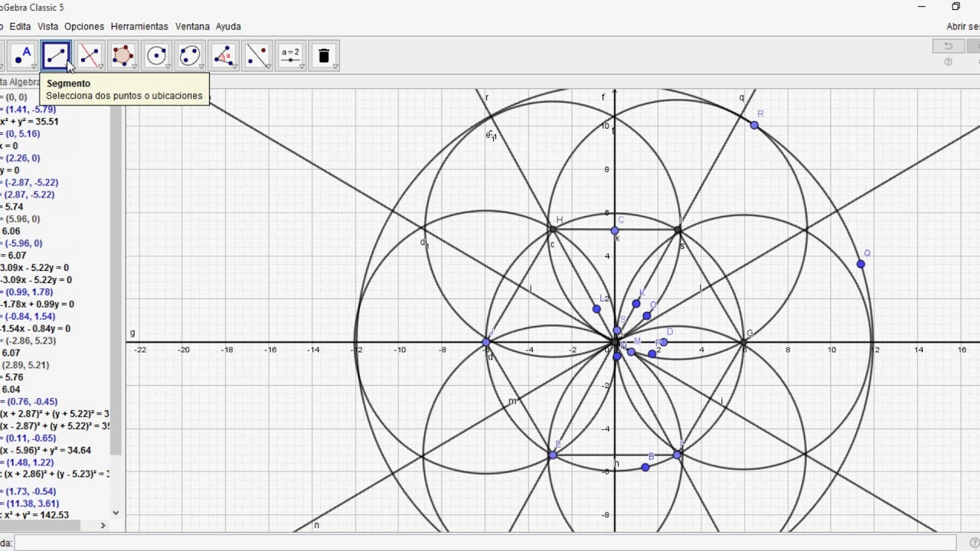This screenshot has width=980, height=551.
Task: Select the entry -1.54x - 0.84y = 0
Action: (x=35, y=328)
